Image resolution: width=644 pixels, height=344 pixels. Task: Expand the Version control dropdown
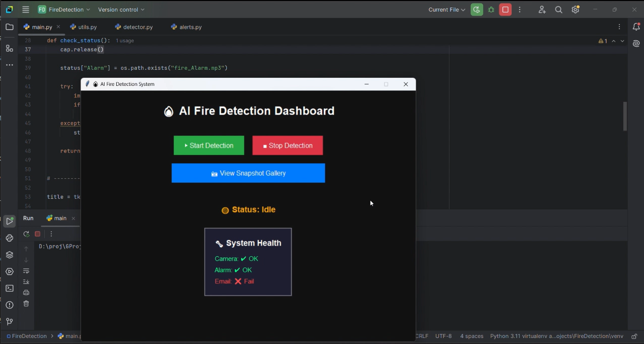[121, 9]
